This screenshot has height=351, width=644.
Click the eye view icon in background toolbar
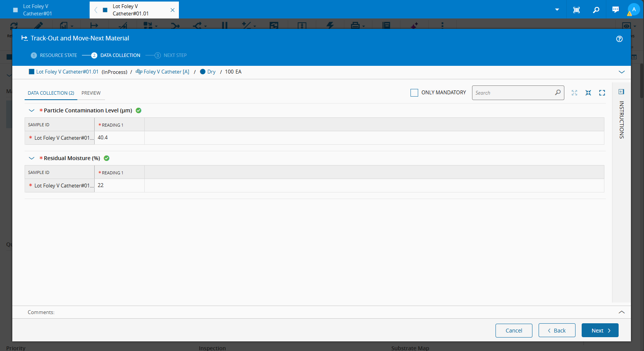[x=626, y=26]
